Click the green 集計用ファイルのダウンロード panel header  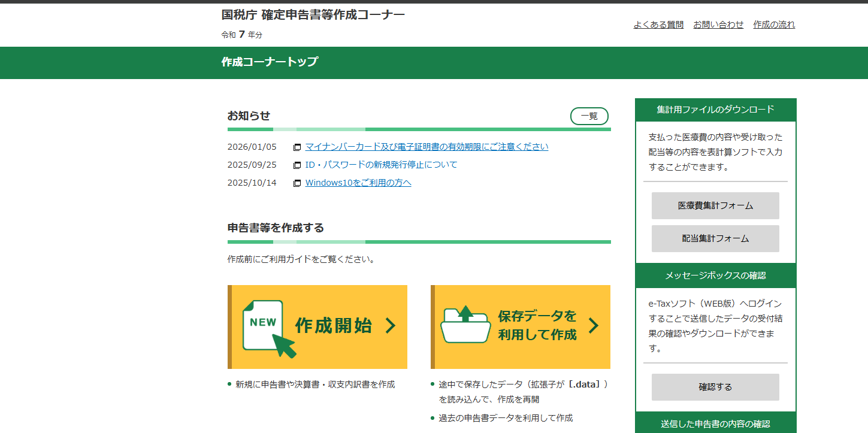coord(715,110)
